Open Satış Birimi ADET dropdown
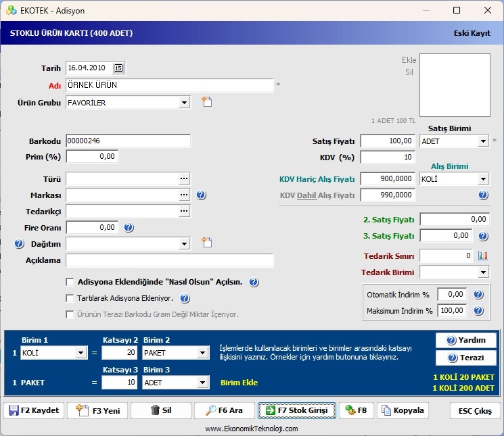This screenshot has height=436, width=504. click(483, 141)
